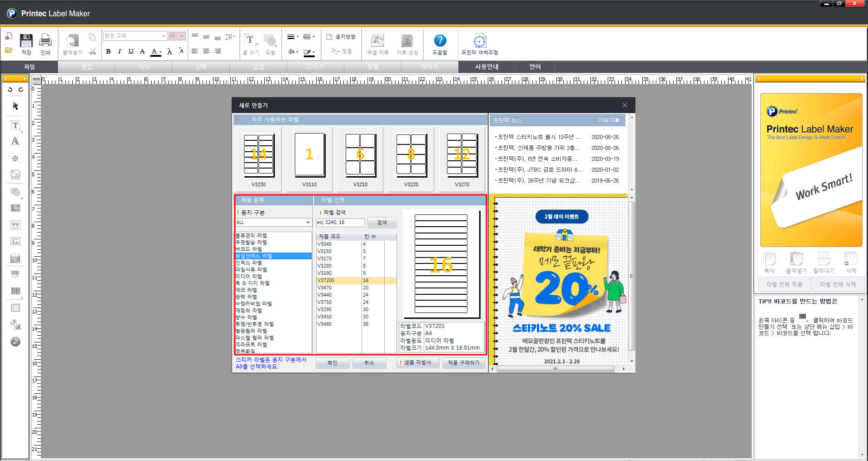This screenshot has height=461, width=868.
Task: Select the CLIP clipart tool
Action: [x=15, y=225]
